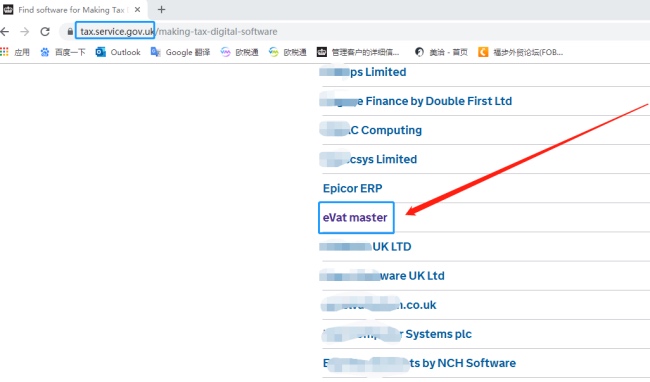Open the Google Translate bookmark
Screen dimensions: 650x382
tap(180, 52)
